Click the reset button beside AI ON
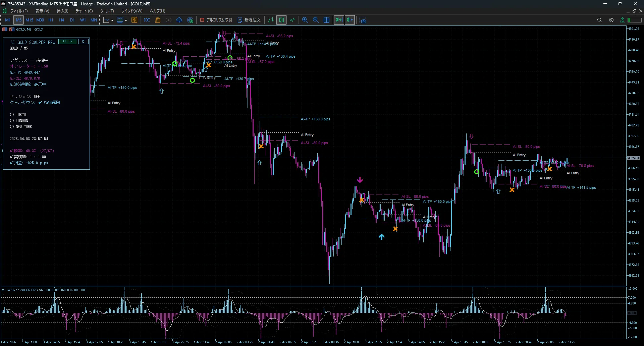This screenshot has height=346, width=644. point(83,42)
